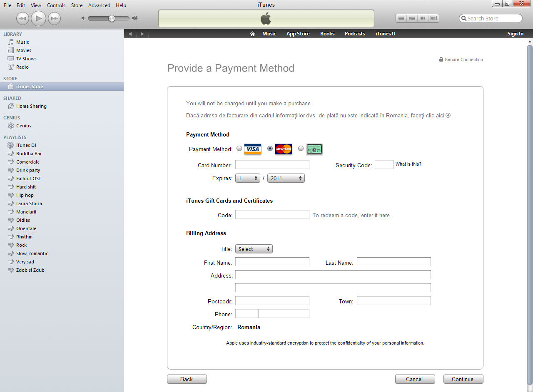The image size is (533, 392).
Task: Open the Edit menu
Action: point(21,5)
